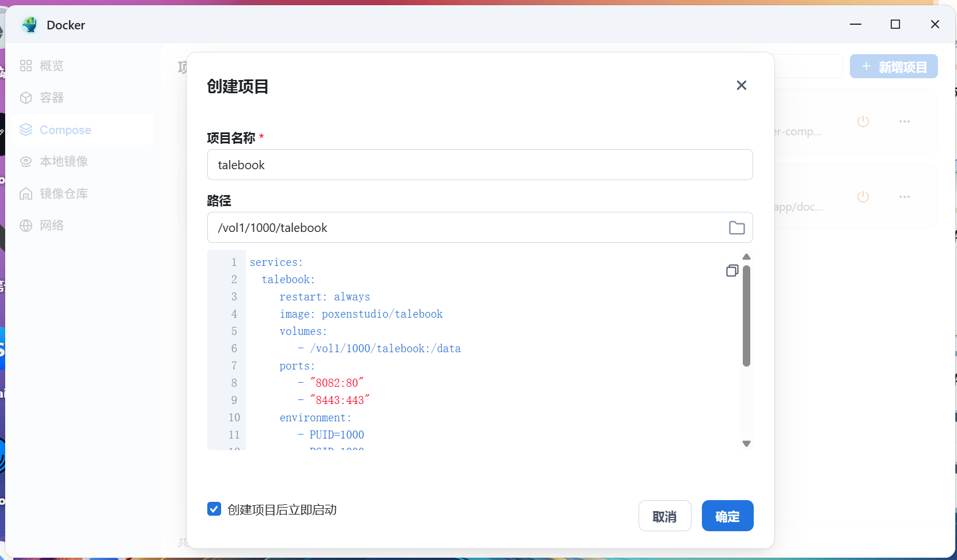Copy the compose file content
This screenshot has width=957, height=560.
tap(732, 271)
